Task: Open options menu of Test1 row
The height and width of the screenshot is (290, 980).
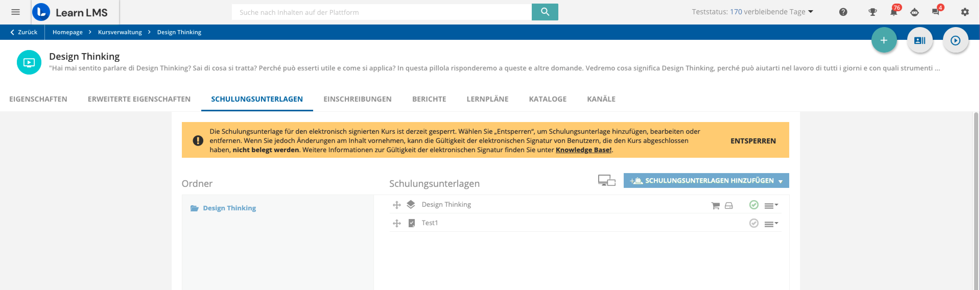Action: coord(771,224)
